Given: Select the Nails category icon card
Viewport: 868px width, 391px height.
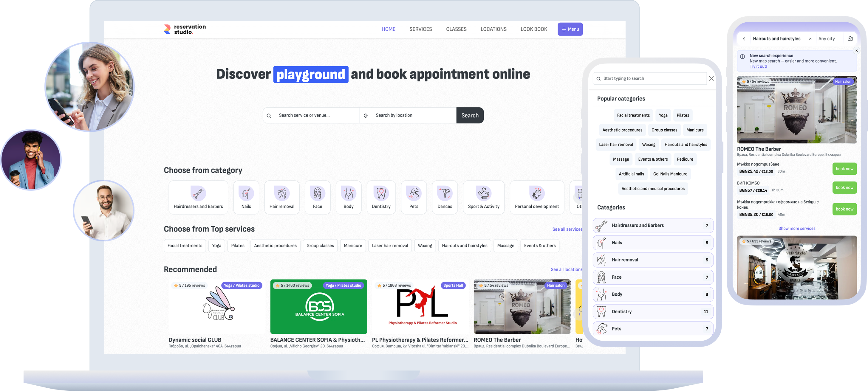Looking at the screenshot, I should 246,197.
